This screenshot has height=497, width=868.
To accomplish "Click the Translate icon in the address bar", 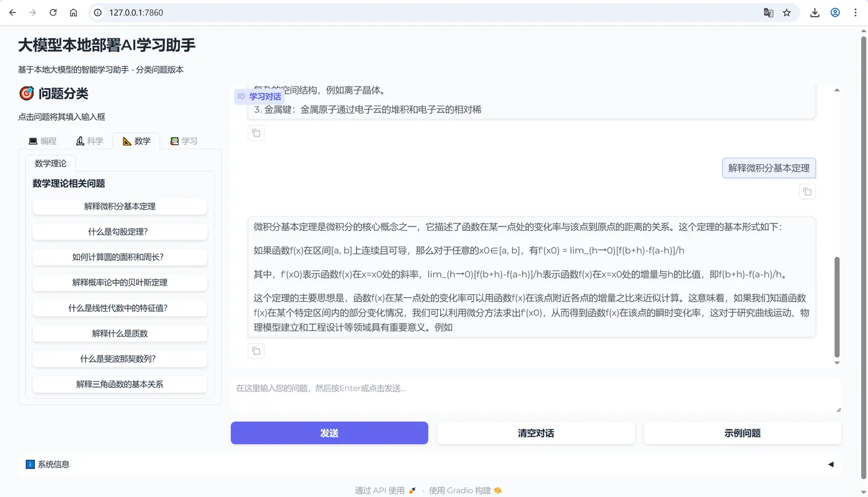I will 768,12.
